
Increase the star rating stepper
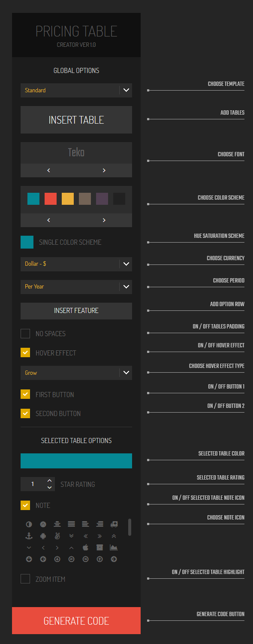tap(50, 481)
